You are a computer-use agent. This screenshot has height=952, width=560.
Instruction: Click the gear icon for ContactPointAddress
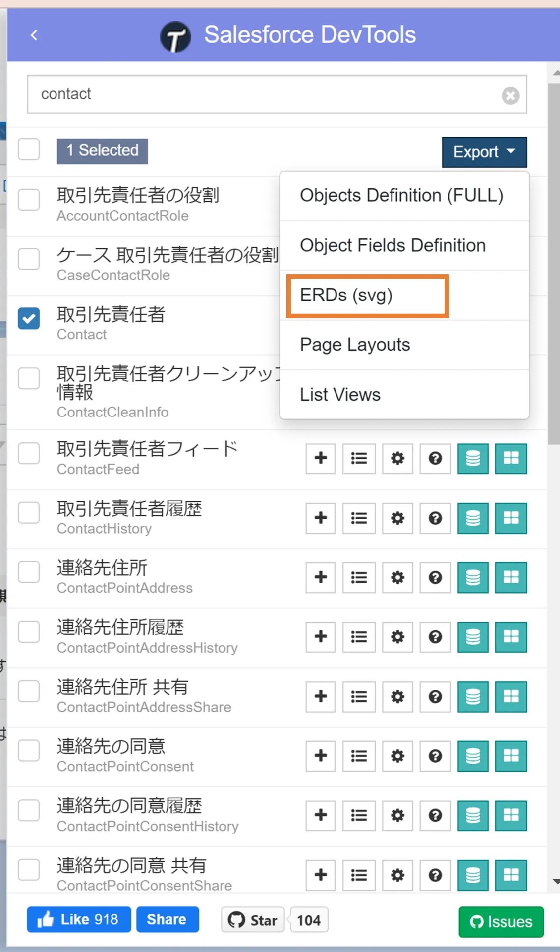pyautogui.click(x=396, y=578)
